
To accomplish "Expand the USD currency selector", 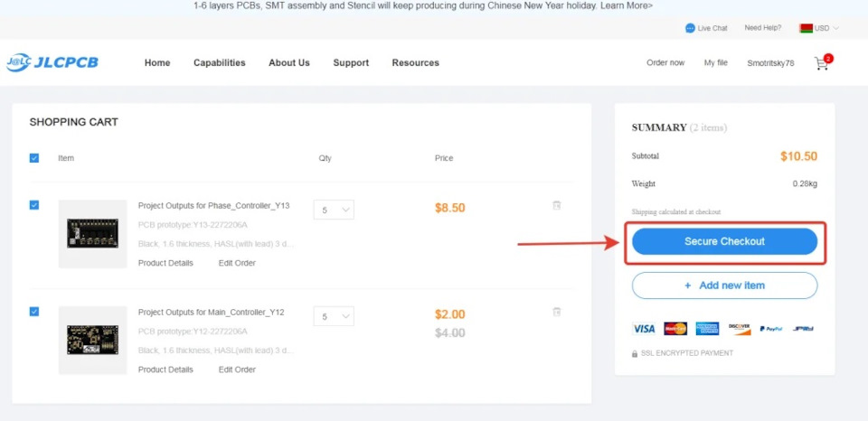I will [x=826, y=28].
